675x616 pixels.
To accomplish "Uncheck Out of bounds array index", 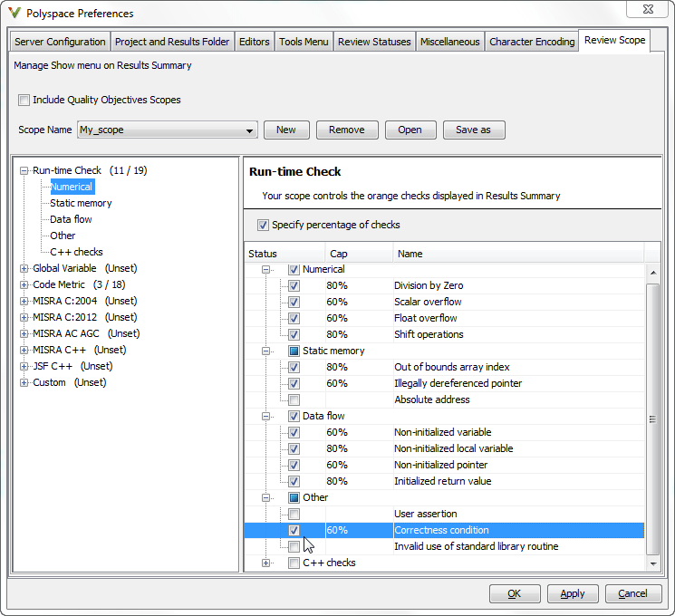I will tap(294, 367).
